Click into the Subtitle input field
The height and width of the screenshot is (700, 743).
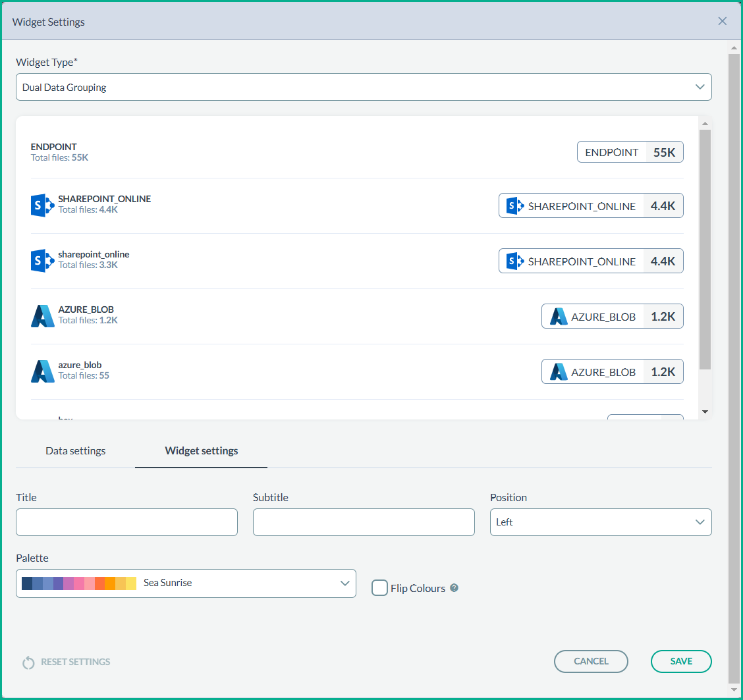(364, 522)
